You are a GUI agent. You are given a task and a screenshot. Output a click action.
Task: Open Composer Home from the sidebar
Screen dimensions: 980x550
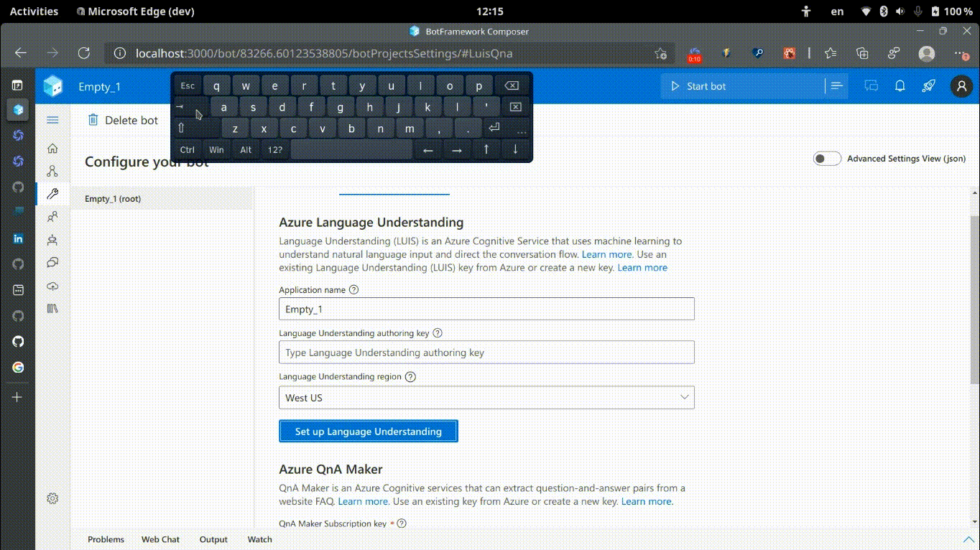52,149
